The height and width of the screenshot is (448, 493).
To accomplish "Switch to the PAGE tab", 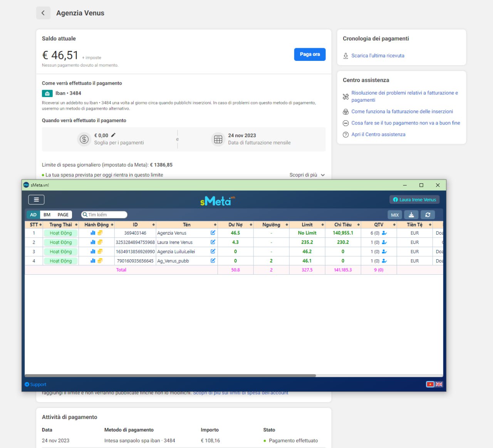I will point(63,215).
